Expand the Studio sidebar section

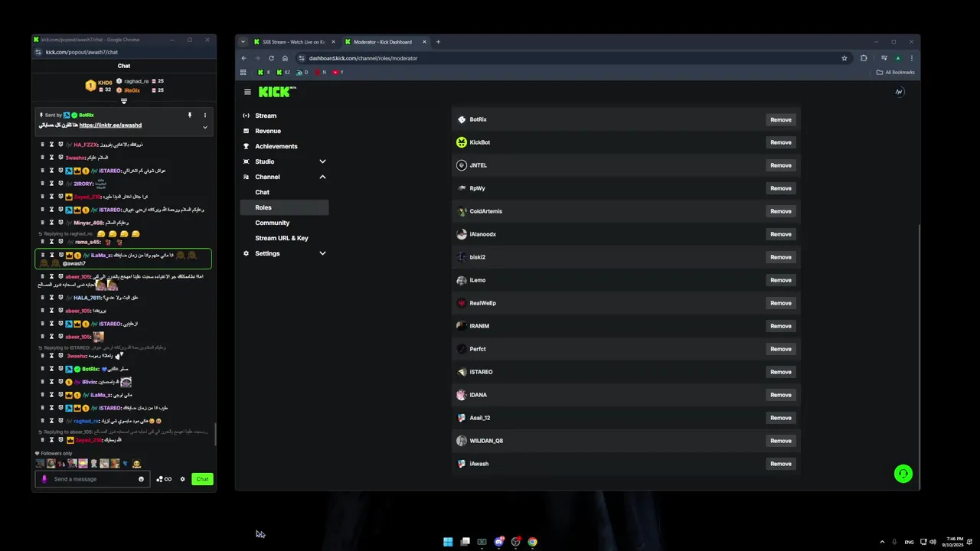coord(322,161)
